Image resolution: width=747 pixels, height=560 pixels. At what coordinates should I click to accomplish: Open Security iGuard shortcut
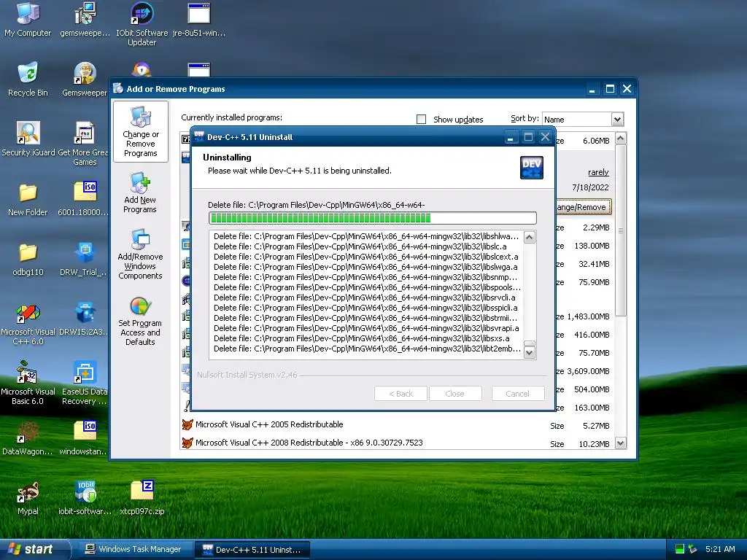tap(28, 139)
